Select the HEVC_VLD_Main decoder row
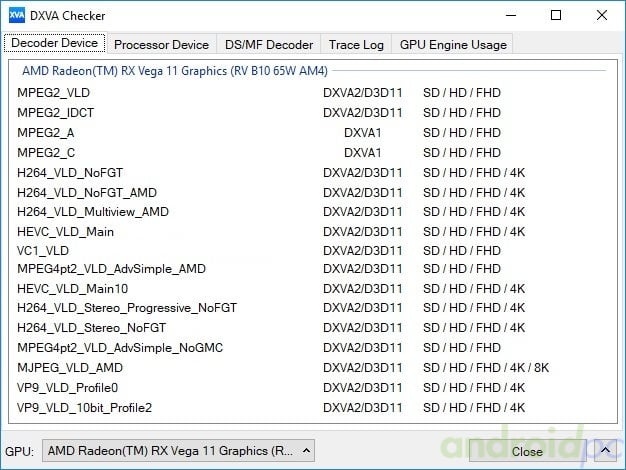Screen dimensions: 626x470 pyautogui.click(x=66, y=232)
